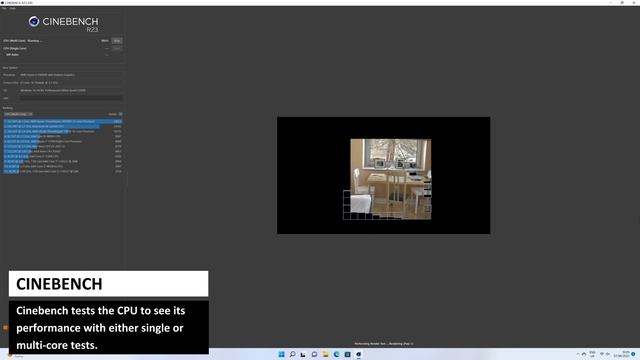The image size is (640, 360).
Task: Click the Cinebench icon on the taskbar
Action: pyautogui.click(x=358, y=354)
